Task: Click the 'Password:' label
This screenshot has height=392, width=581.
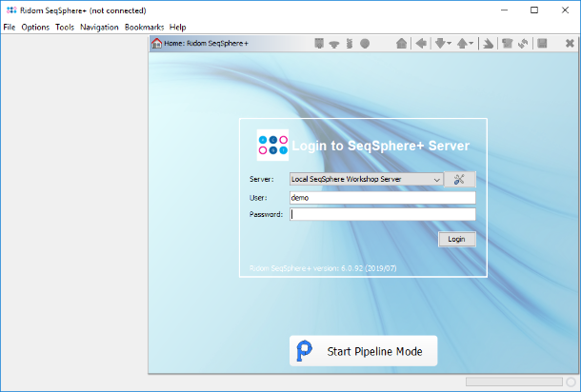Action: 266,214
